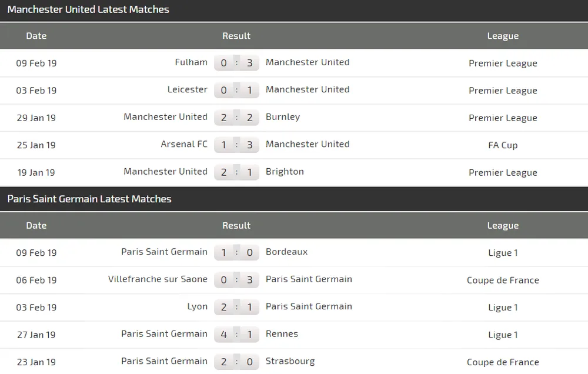This screenshot has height=374, width=588.
Task: Click the Date column header in the first table
Action: (x=36, y=36)
